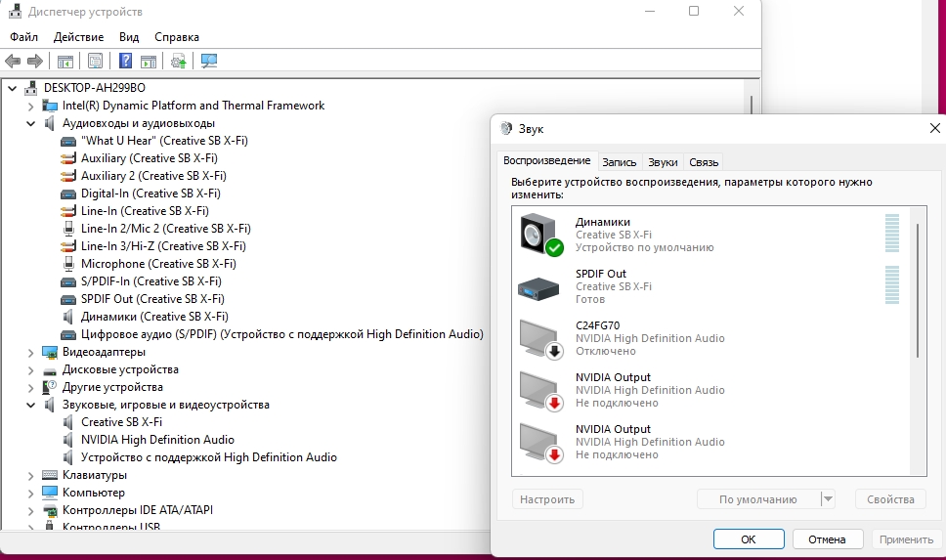The width and height of the screenshot is (946, 560).
Task: Click the Другие устройства category icon
Action: point(50,387)
